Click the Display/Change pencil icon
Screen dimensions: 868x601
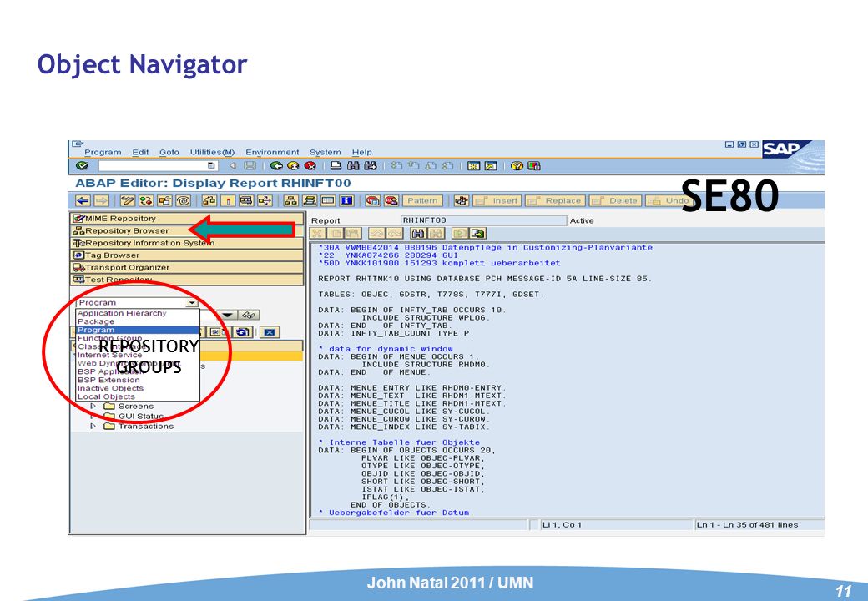tap(128, 201)
